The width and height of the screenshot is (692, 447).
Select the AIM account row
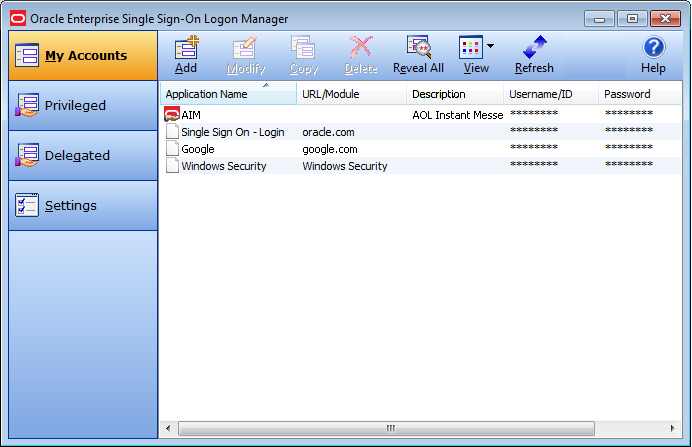click(421, 115)
